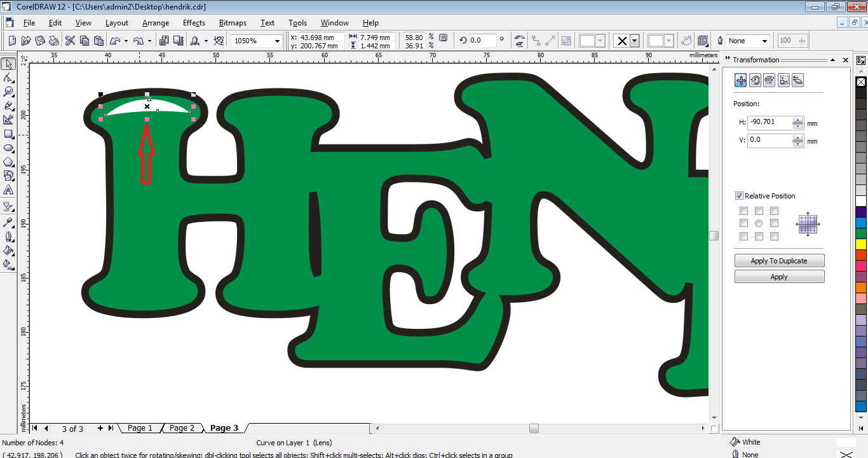Expand the Redo history dropdown arrow
This screenshot has height=458, width=868.
149,41
